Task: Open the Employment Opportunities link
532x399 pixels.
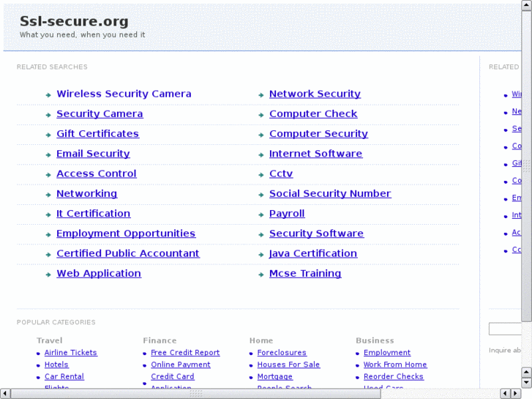Action: pos(126,234)
